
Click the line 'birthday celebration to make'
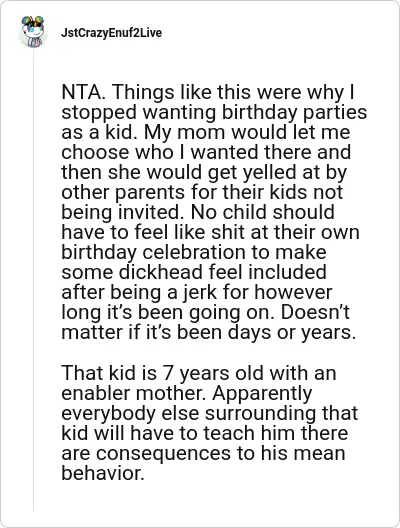(194, 252)
